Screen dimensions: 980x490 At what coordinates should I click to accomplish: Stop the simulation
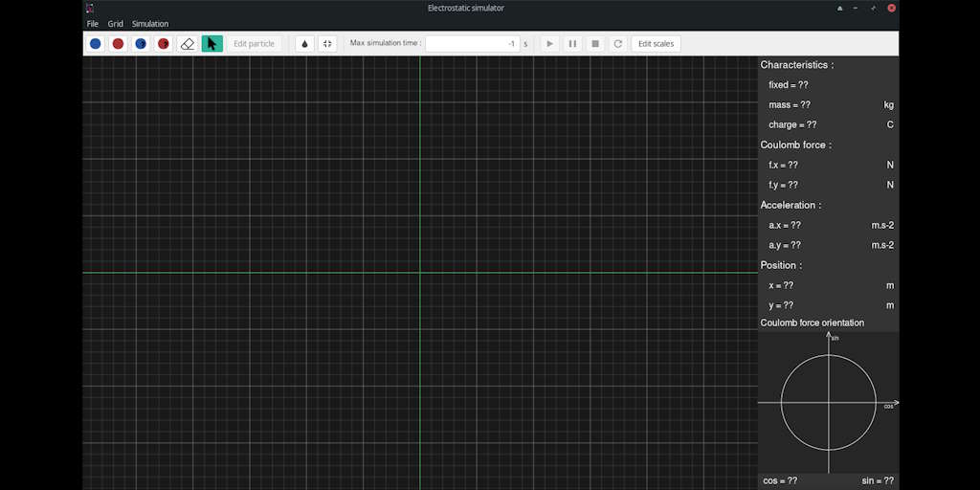click(x=595, y=44)
